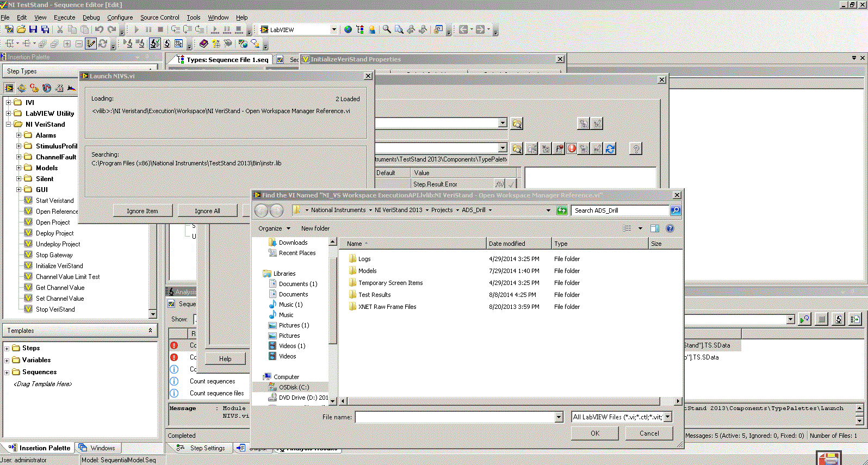Click the back arrow in the Find VI dialog

(x=261, y=210)
